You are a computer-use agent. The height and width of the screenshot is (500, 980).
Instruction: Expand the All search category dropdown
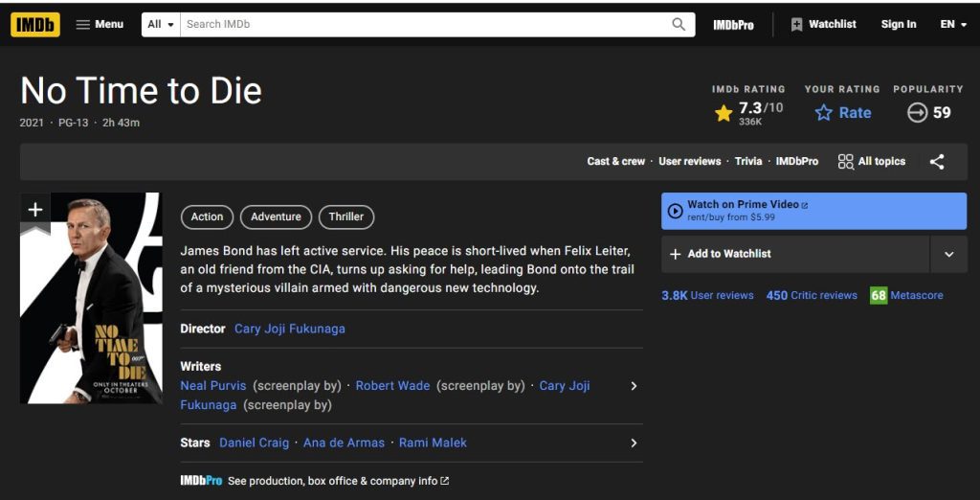[x=161, y=24]
